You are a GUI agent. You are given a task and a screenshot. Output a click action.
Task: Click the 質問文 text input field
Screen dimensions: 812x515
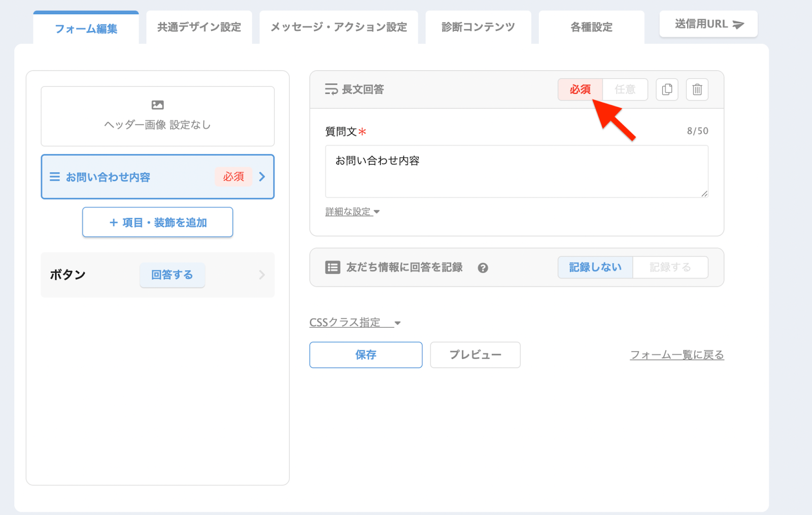tap(516, 171)
